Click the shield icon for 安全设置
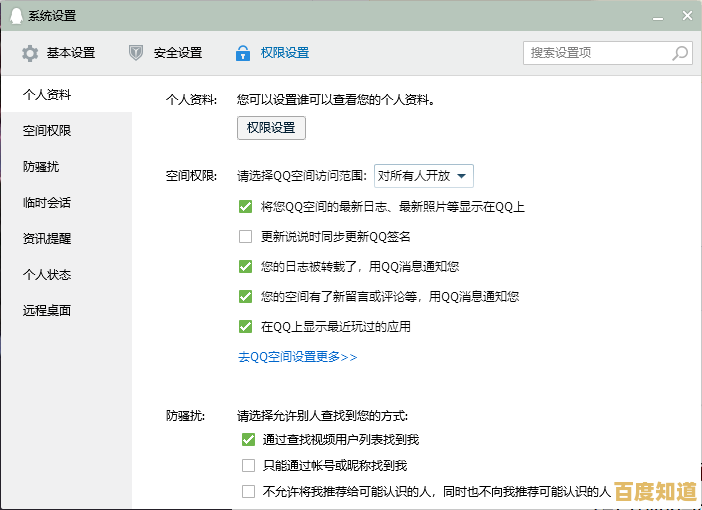Image resolution: width=702 pixels, height=510 pixels. [136, 53]
